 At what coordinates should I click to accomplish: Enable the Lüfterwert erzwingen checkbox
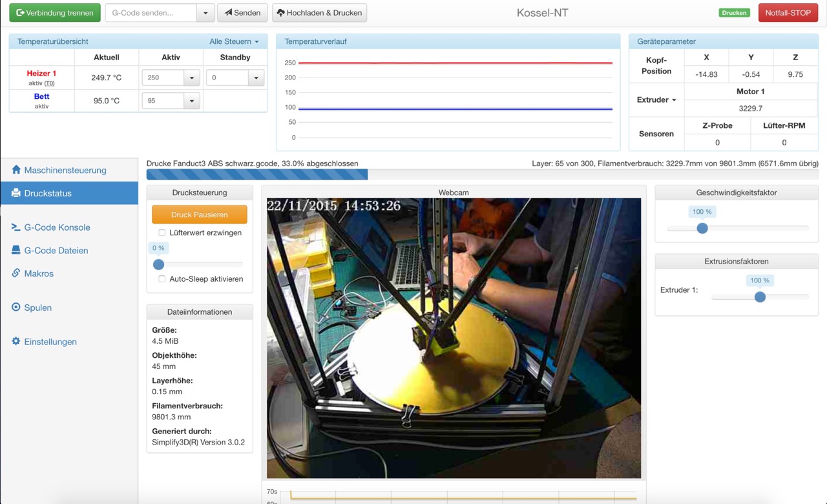(162, 233)
